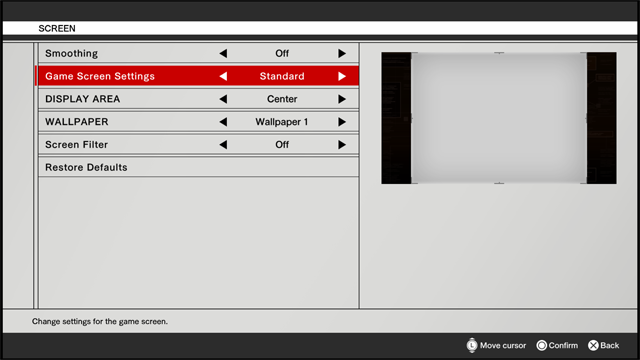The height and width of the screenshot is (360, 640).
Task: Click left arrow for Game Screen Settings
Action: pos(223,76)
